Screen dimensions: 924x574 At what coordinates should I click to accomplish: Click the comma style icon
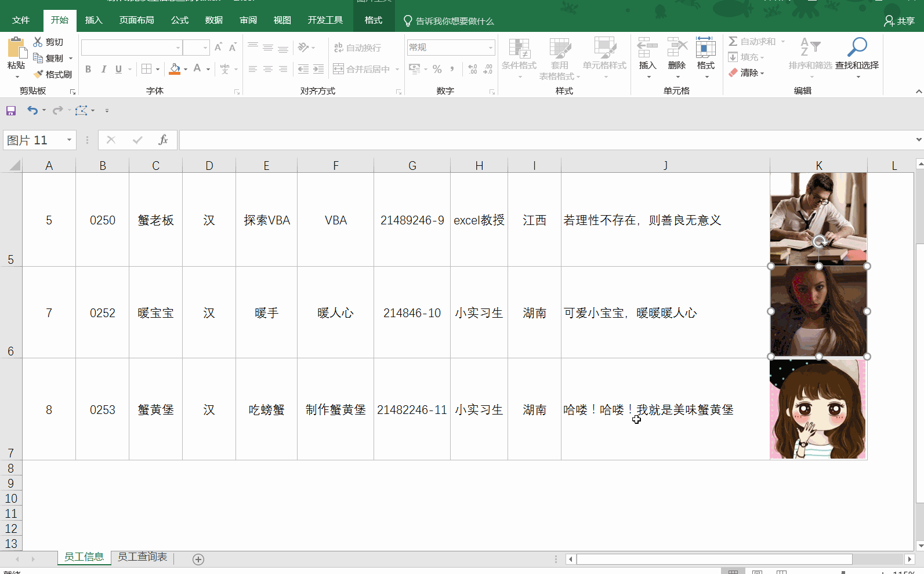(452, 69)
